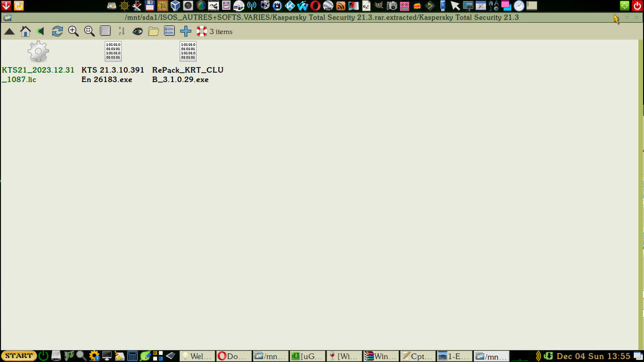Image resolution: width=644 pixels, height=362 pixels.
Task: Open the camera screenshot tool icon
Action: coord(392,6)
